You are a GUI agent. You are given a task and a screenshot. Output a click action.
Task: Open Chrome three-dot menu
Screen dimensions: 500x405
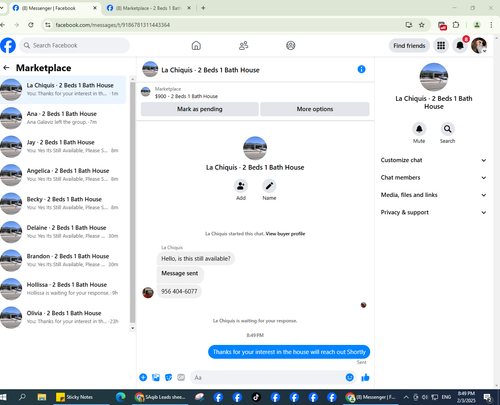(491, 25)
